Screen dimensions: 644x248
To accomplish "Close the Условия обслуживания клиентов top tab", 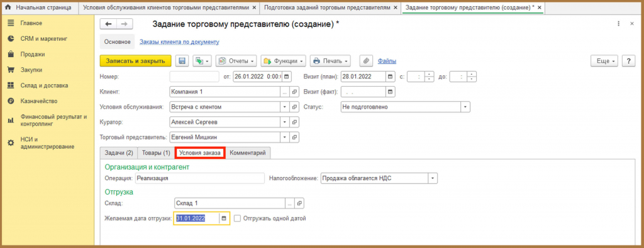I will (x=254, y=8).
